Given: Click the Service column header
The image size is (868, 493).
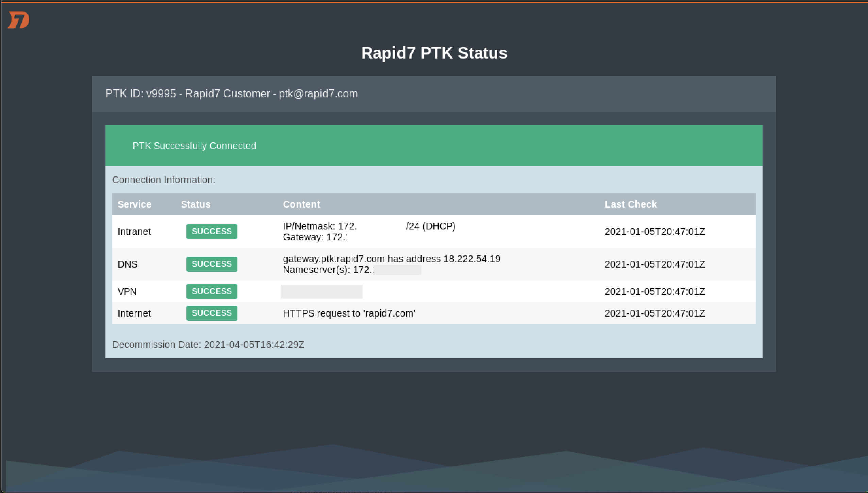Looking at the screenshot, I should pyautogui.click(x=134, y=204).
